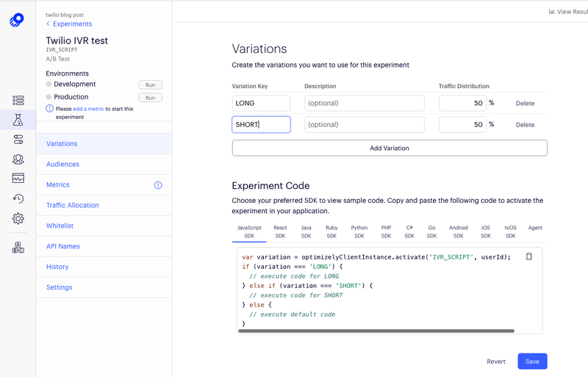Select the Java SDK tab

(306, 231)
